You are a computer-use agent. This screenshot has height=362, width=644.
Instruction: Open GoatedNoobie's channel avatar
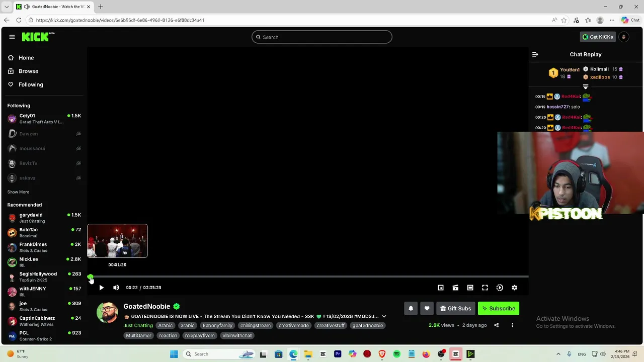(107, 313)
